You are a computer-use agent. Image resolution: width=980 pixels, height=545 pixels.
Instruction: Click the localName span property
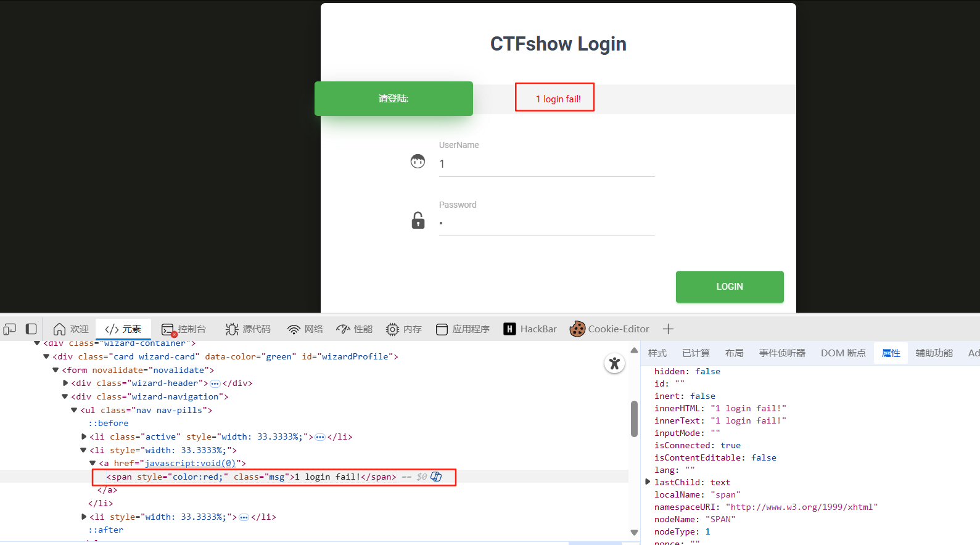698,494
